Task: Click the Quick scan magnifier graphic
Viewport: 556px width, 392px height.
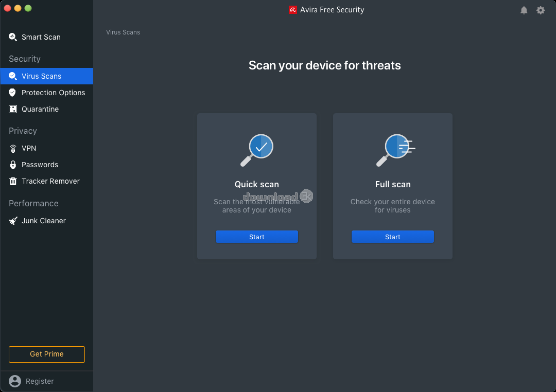Action: (x=257, y=150)
